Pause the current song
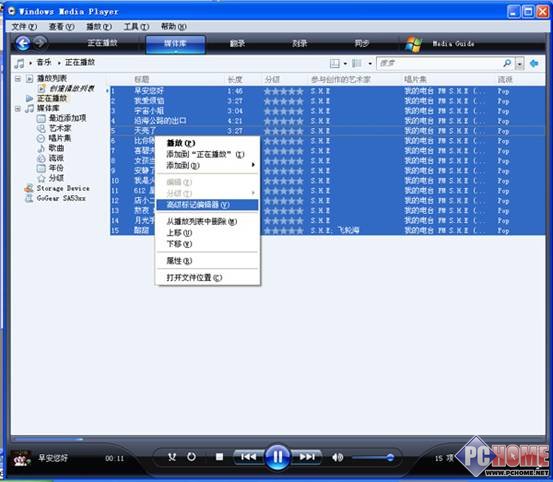 tap(278, 457)
